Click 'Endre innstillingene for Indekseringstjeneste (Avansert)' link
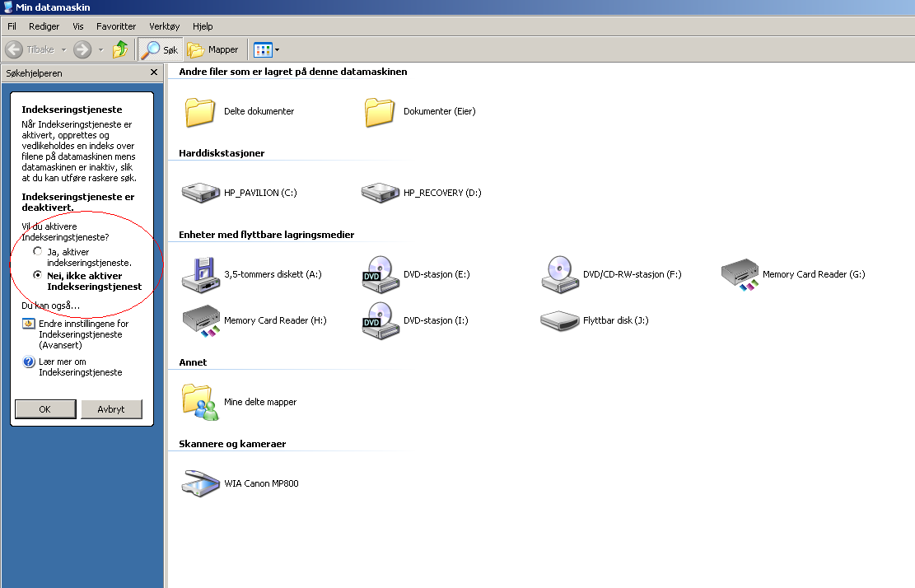 point(83,334)
